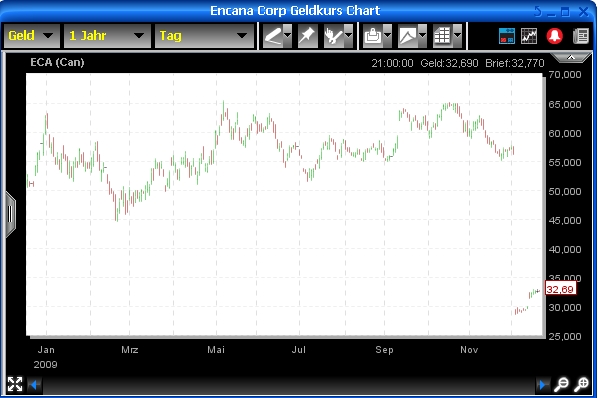Select the line drawing pencil tool

point(273,36)
